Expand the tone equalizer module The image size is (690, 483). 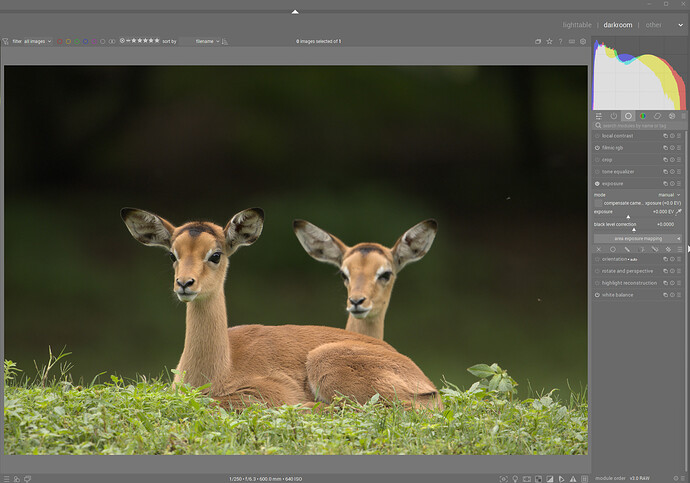click(x=618, y=172)
